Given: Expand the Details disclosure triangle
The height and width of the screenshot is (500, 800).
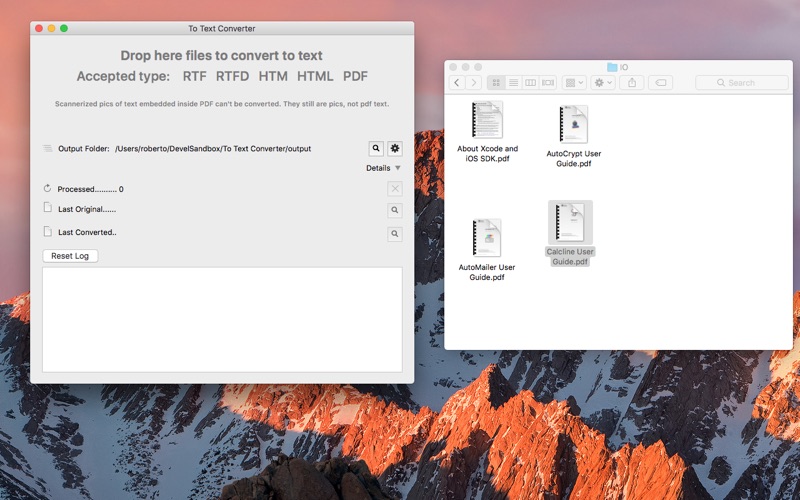Looking at the screenshot, I should 398,168.
